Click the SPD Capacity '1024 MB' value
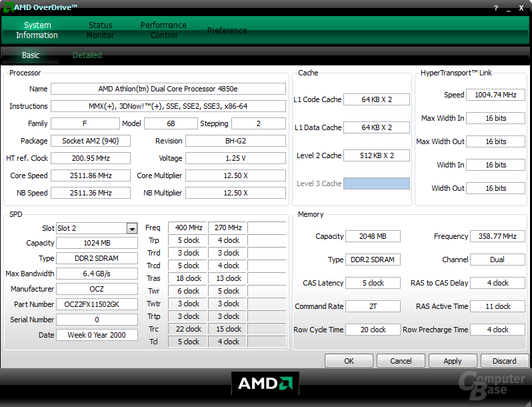The image size is (532, 407). [97, 243]
